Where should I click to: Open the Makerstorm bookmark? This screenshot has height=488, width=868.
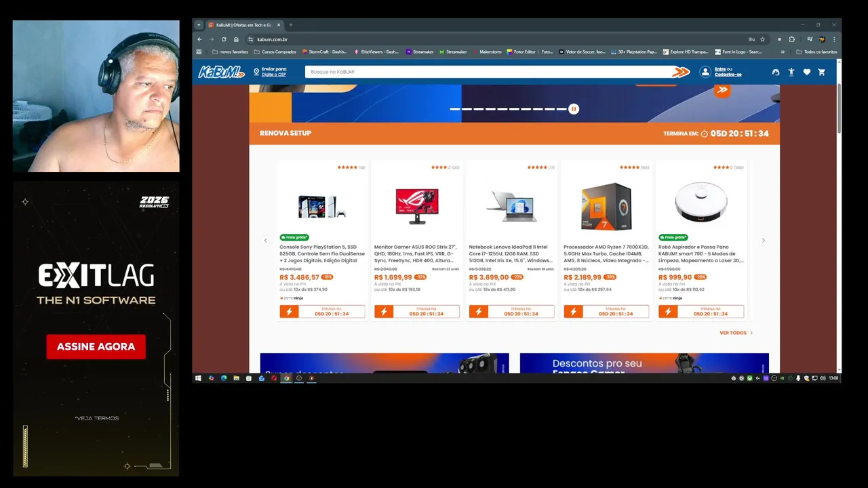click(x=487, y=52)
